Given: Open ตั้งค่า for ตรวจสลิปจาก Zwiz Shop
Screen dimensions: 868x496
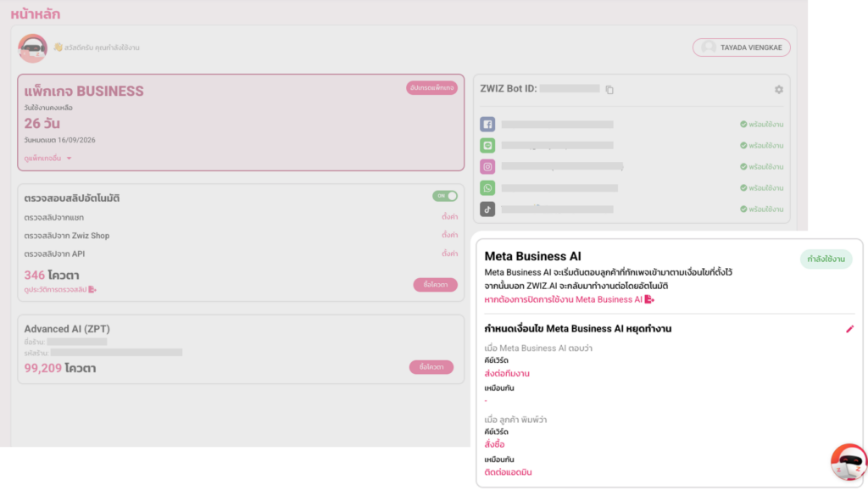Looking at the screenshot, I should tap(449, 235).
